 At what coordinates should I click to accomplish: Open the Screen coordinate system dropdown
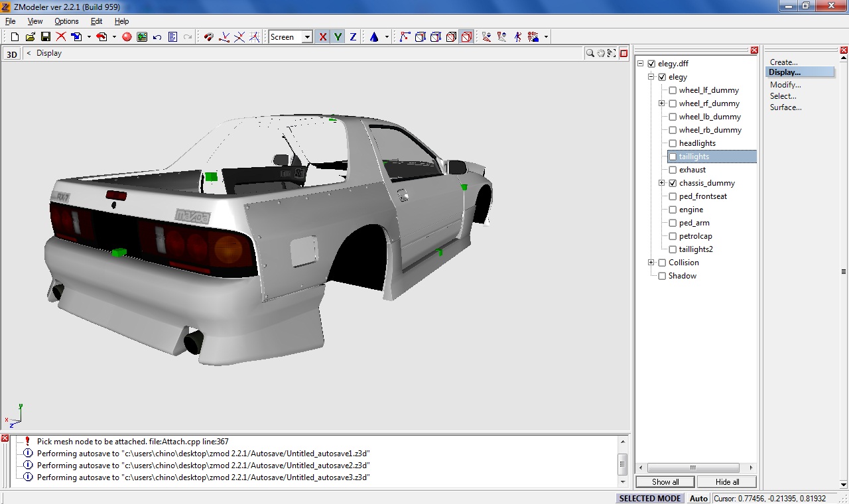307,37
